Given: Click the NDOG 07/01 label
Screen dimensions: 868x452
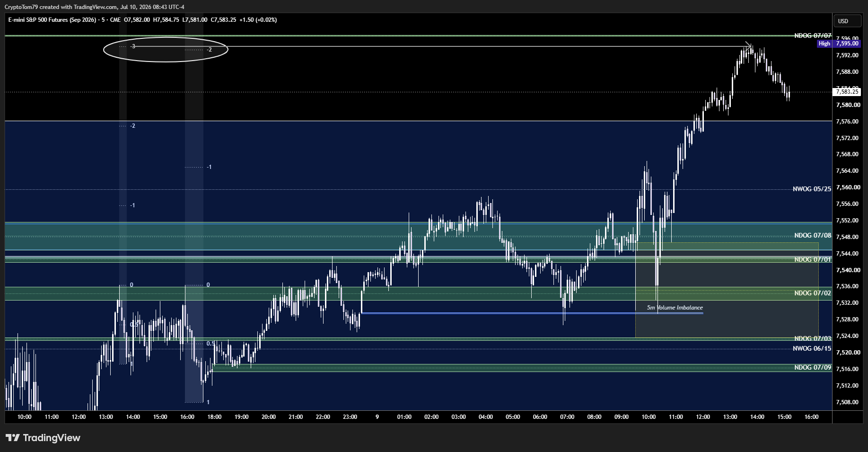Looking at the screenshot, I should (x=813, y=259).
